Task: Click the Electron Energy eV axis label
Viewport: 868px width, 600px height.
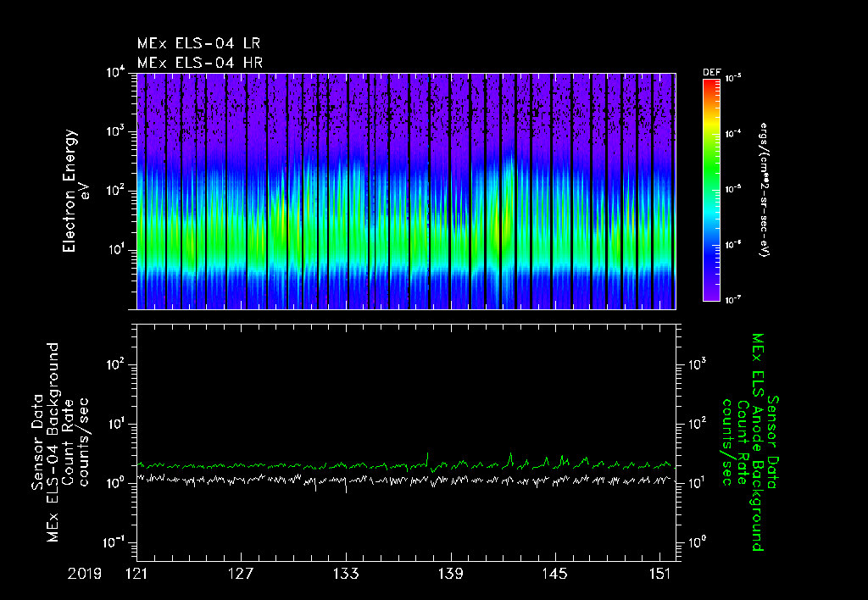Action: 75,191
